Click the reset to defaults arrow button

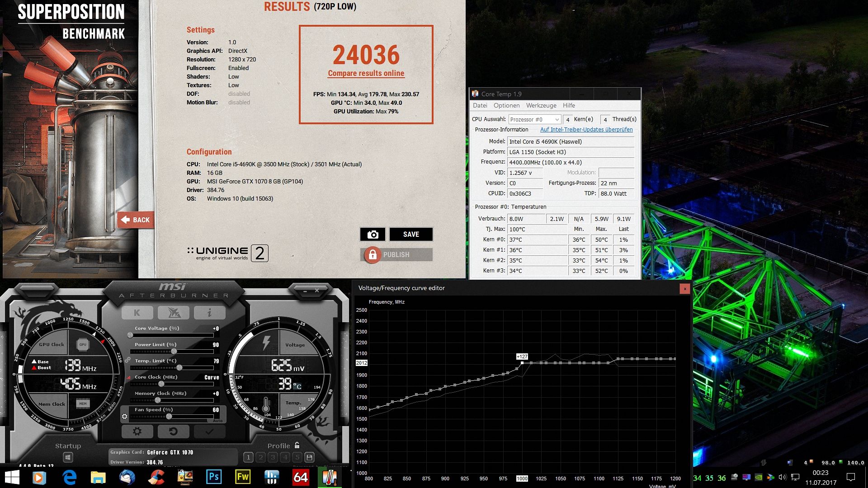tap(173, 432)
